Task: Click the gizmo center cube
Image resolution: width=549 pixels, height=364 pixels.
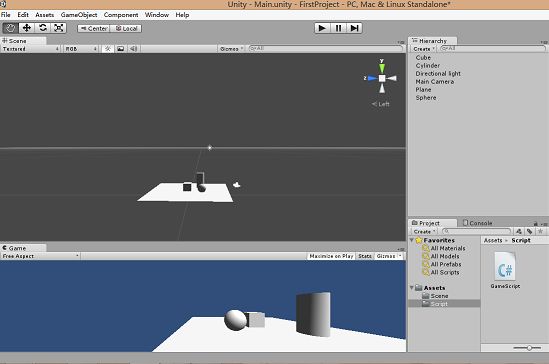Action: pos(382,78)
